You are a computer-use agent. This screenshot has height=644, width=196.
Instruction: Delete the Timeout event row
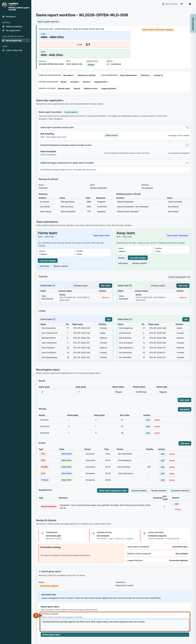(x=172, y=480)
